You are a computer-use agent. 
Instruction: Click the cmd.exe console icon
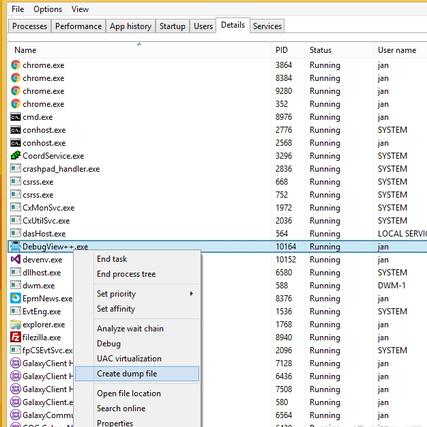[x=15, y=117]
